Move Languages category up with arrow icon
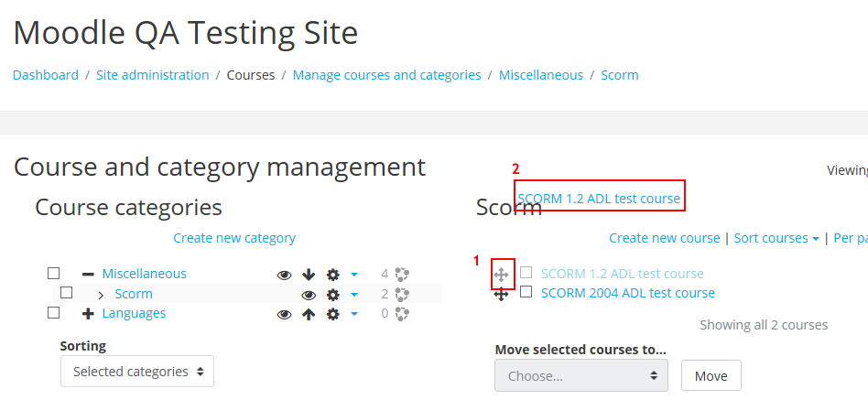868x400 pixels. (x=309, y=315)
